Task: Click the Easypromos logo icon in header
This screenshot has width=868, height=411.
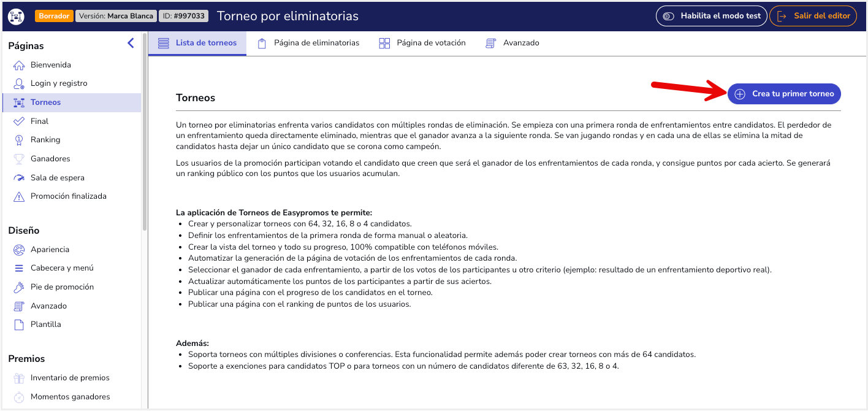Action: (x=16, y=16)
